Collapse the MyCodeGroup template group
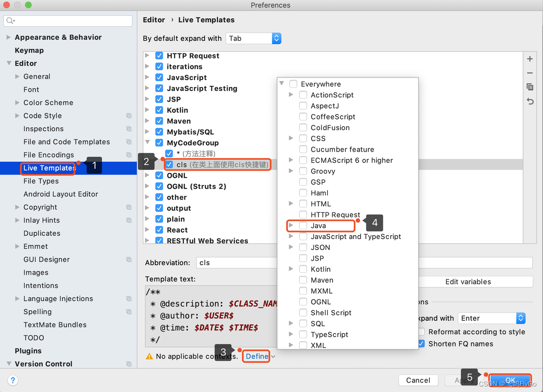The image size is (543, 392). [147, 143]
